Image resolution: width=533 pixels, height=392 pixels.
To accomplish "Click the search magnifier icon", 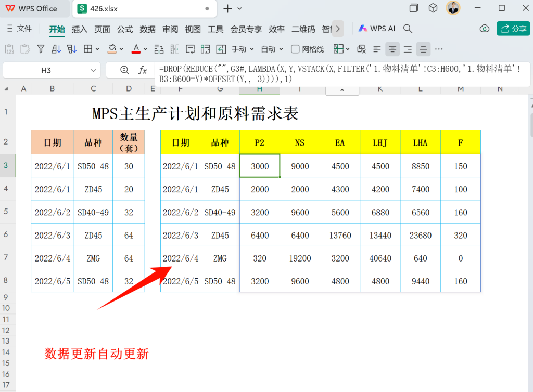I will pos(408,29).
